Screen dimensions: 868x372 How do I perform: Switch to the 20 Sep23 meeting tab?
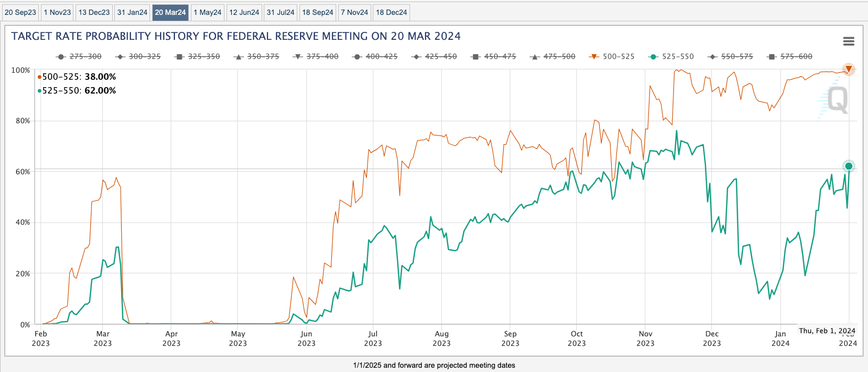[x=20, y=12]
